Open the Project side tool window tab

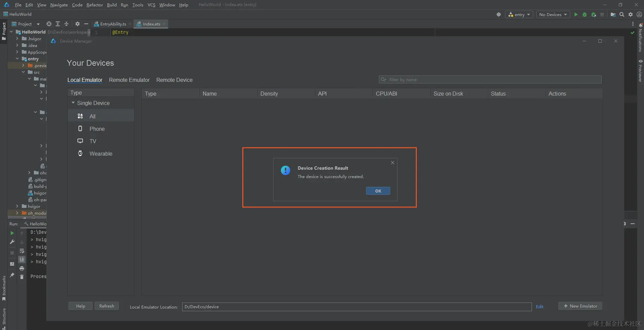click(4, 31)
